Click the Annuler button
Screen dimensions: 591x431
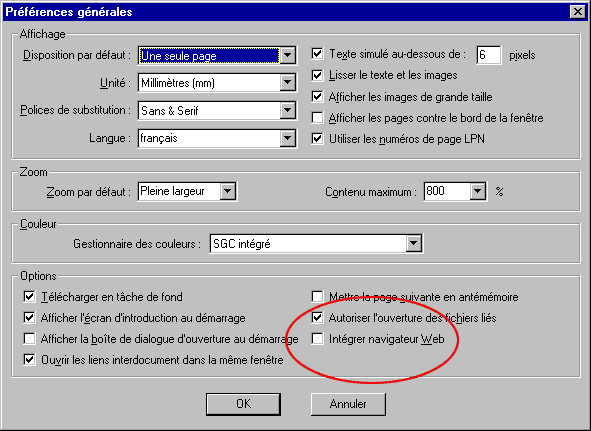tap(348, 404)
